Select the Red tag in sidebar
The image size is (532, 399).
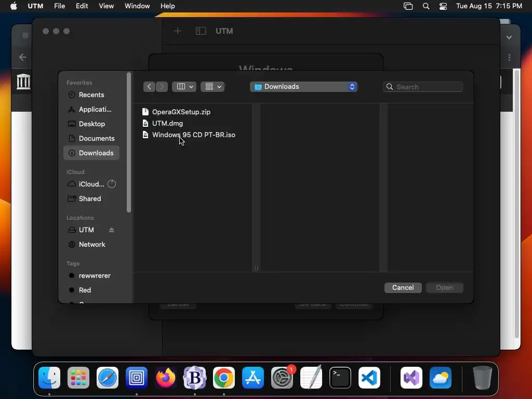(x=91, y=290)
